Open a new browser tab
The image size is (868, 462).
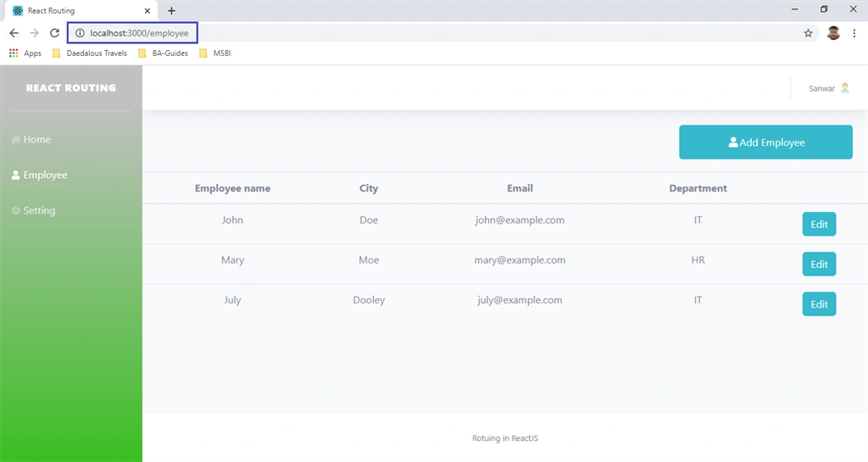tap(171, 10)
